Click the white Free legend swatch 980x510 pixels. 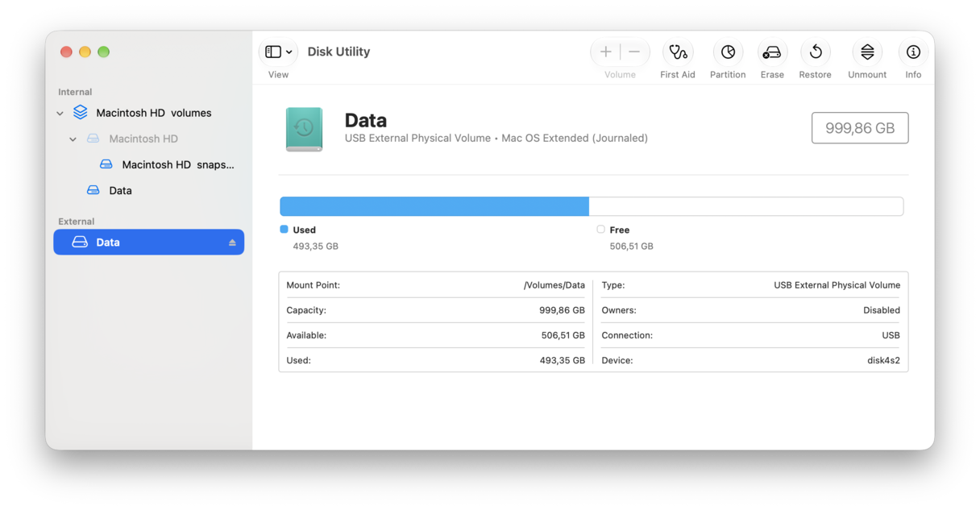(600, 230)
